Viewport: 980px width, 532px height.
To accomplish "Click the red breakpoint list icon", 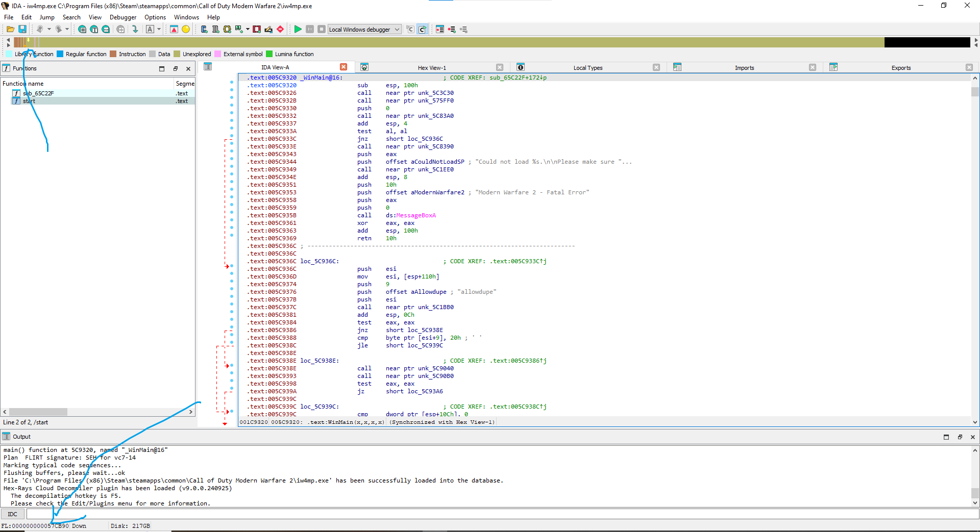I will (x=440, y=29).
